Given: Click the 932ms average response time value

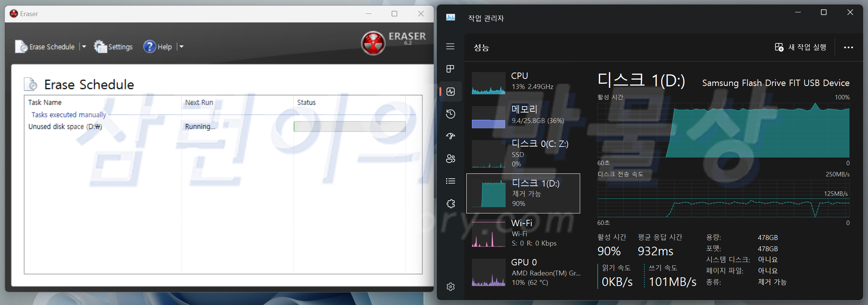Looking at the screenshot, I should pos(655,251).
